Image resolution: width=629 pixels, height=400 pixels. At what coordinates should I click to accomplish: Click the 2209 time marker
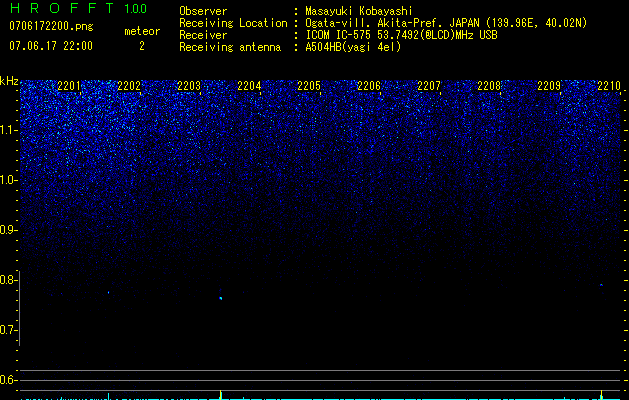tap(549, 86)
